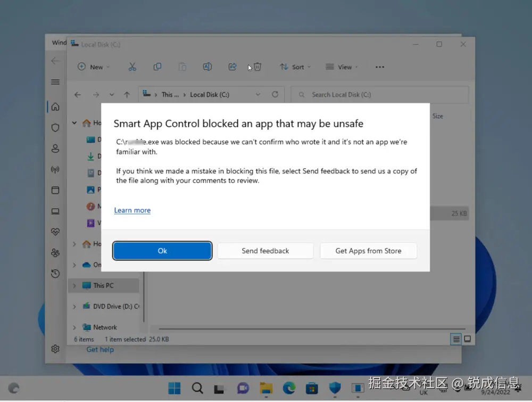Click Get Apps from Store button

(x=368, y=251)
